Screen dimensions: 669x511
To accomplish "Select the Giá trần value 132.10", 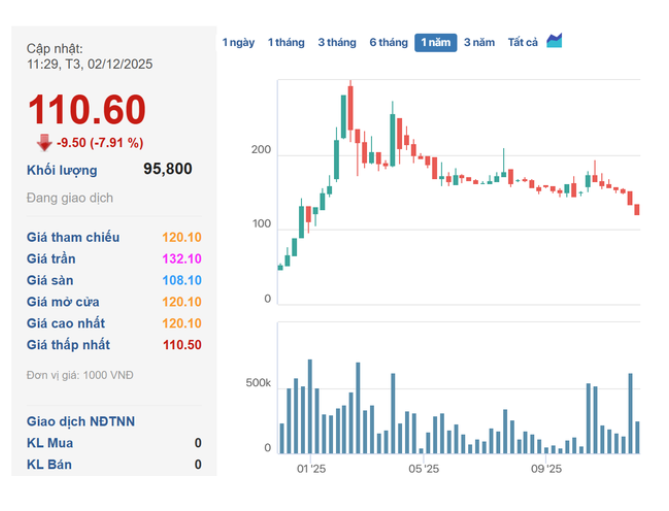I will [182, 259].
